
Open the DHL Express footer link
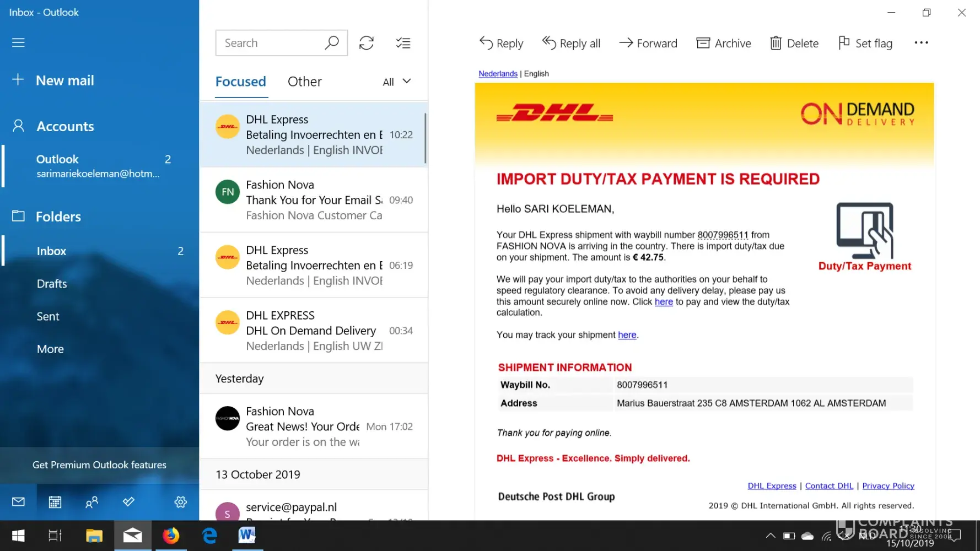click(x=772, y=486)
